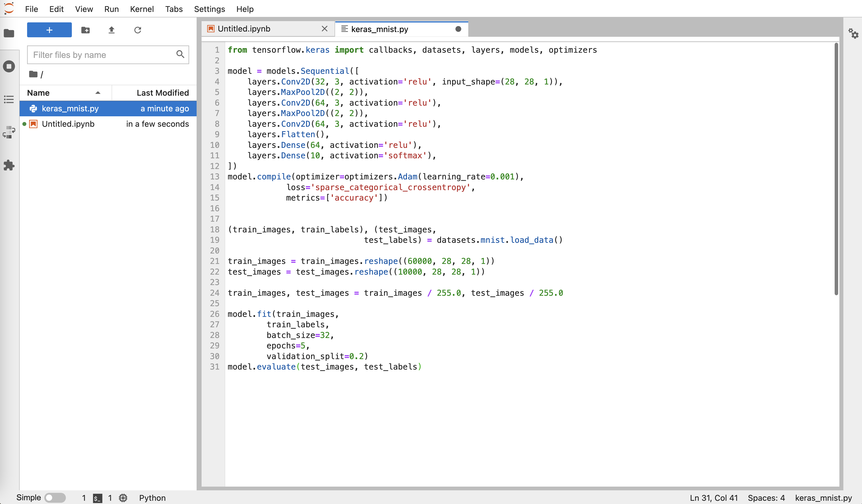Click 'load_data' in the datasets line
This screenshot has height=504, width=862.
pyautogui.click(x=532, y=240)
